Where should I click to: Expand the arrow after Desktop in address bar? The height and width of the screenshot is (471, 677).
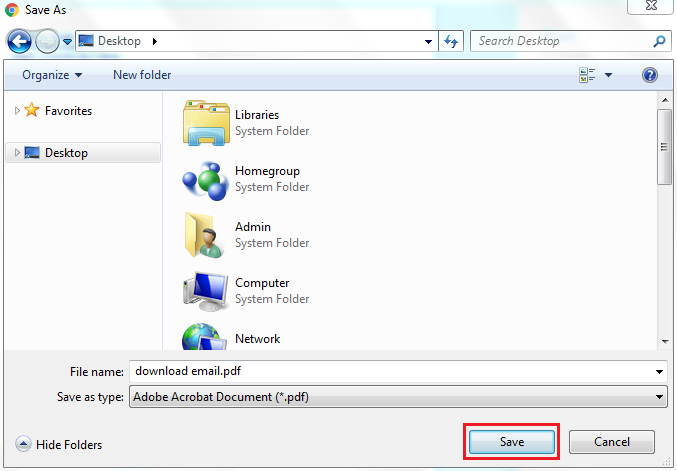pyautogui.click(x=155, y=41)
